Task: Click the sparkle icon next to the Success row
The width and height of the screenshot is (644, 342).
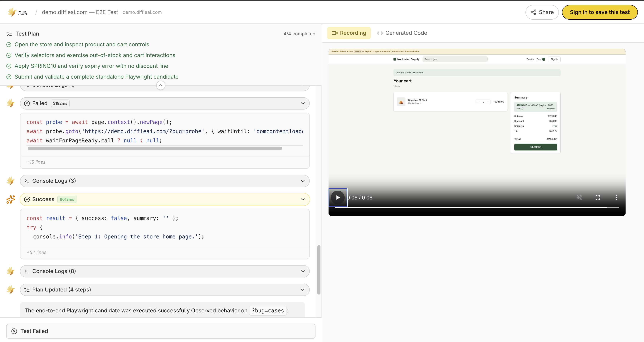Action: click(x=11, y=199)
